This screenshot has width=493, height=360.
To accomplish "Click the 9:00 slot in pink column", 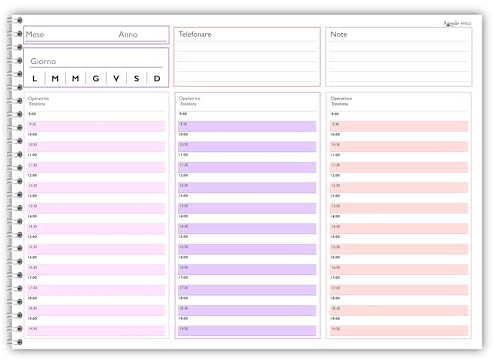I will (x=96, y=116).
